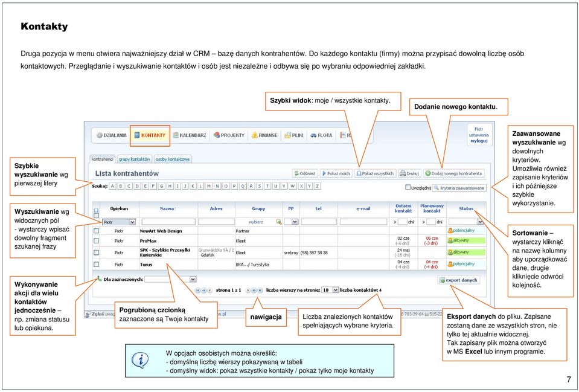The image size is (579, 392).
Task: Switch to the osoby kontaktowe tab
Action: coord(173,159)
